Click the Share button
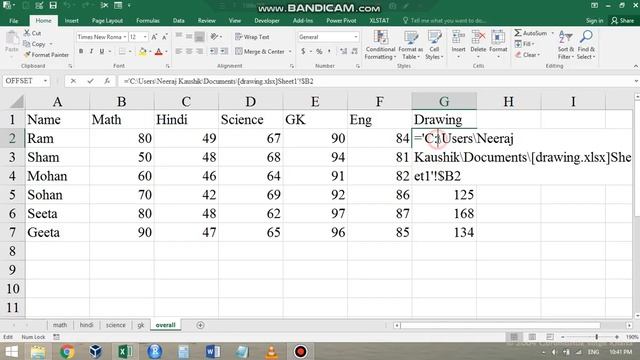 (622, 20)
